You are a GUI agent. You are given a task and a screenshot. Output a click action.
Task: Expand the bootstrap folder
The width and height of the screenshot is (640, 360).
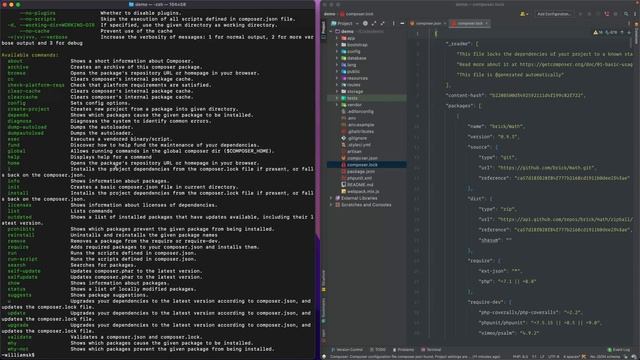[x=337, y=44]
